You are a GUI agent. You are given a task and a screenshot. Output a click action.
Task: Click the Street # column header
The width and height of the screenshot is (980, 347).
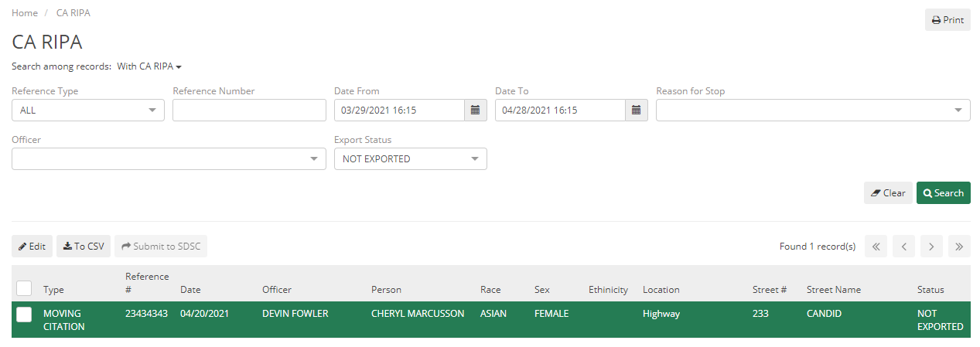[x=770, y=290]
